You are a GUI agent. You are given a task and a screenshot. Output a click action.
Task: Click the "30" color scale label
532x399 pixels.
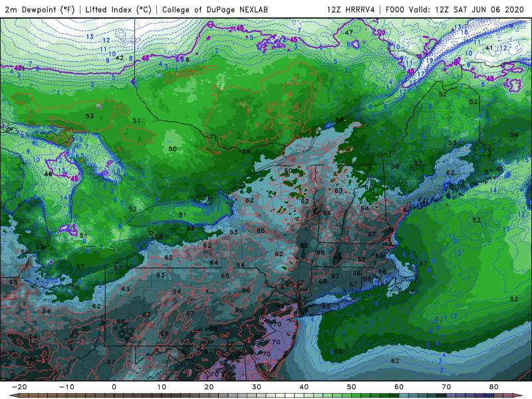(x=257, y=387)
